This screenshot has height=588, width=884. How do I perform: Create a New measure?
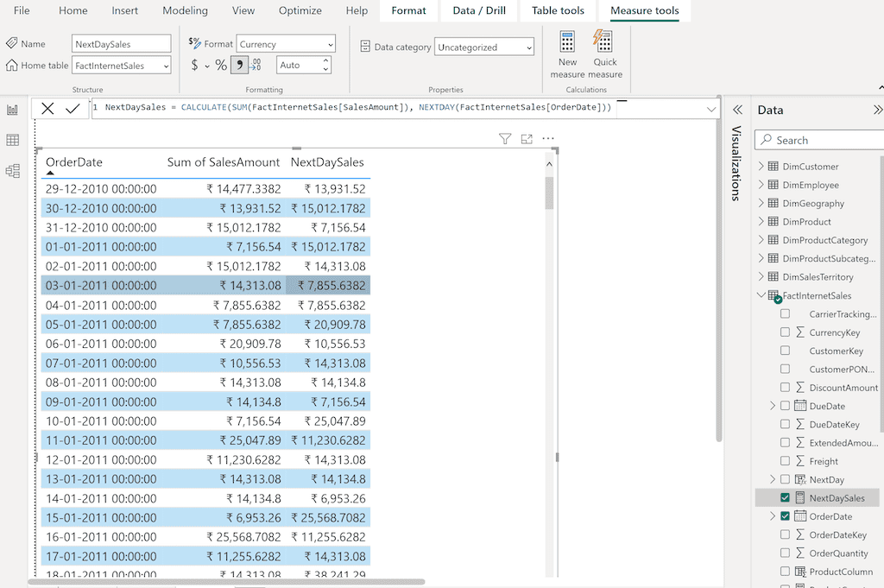coord(567,52)
